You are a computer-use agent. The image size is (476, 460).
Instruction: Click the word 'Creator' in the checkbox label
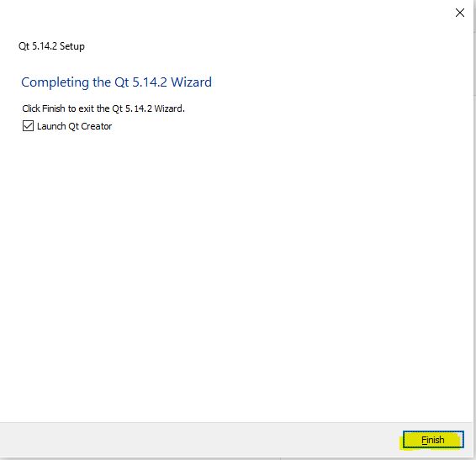click(97, 126)
